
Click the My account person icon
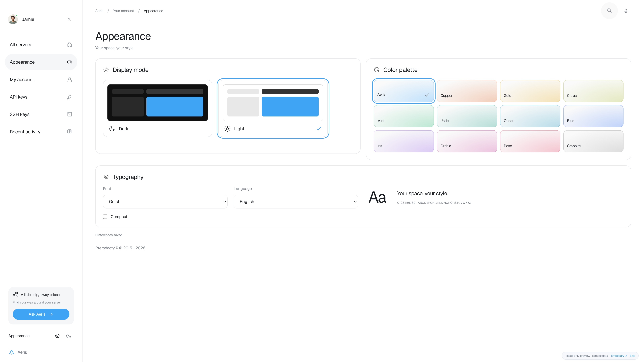point(69,79)
